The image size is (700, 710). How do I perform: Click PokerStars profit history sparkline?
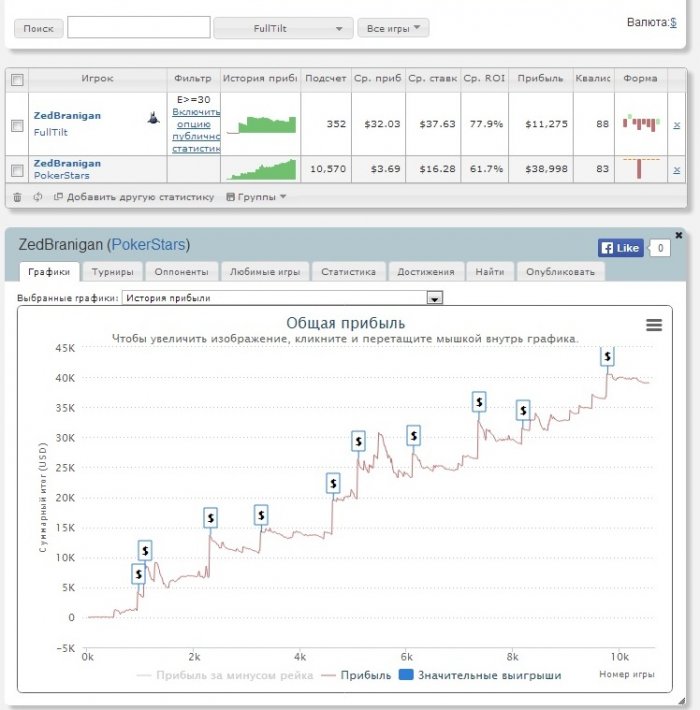click(x=261, y=169)
